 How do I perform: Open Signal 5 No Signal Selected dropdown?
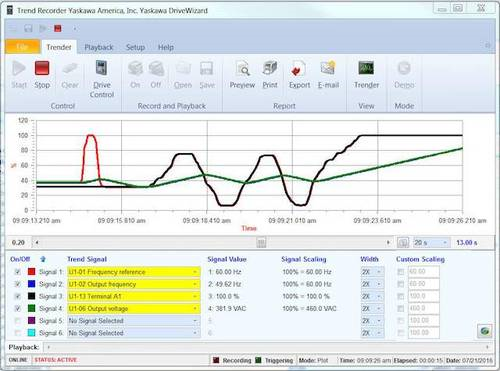134,321
